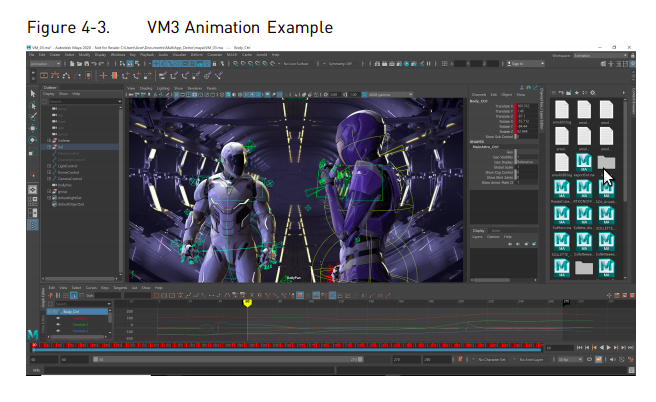Click the Motion Trail arc shelf icon
Image resolution: width=656 pixels, height=402 pixels.
tap(55, 76)
